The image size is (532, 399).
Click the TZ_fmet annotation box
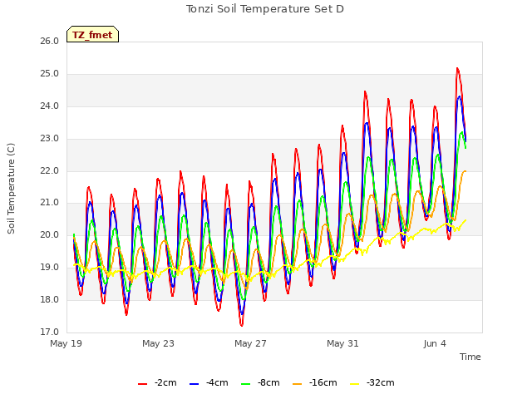92,34
